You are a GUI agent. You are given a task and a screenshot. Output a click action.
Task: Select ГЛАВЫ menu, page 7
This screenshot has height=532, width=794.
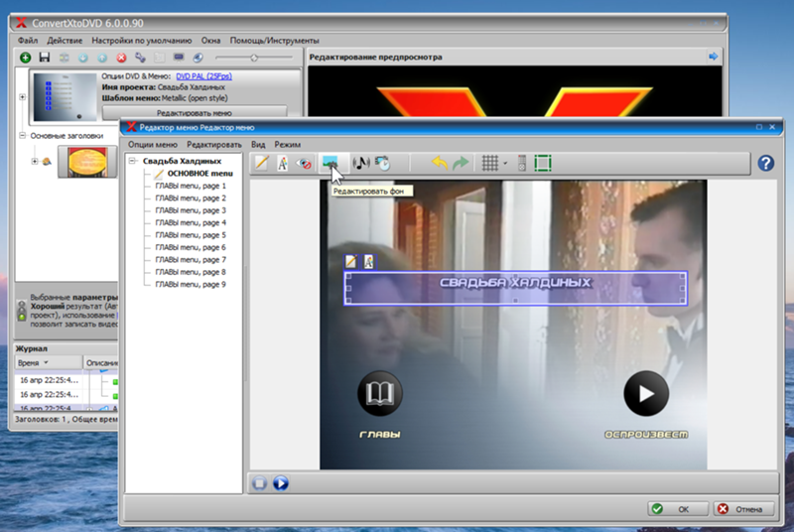tap(191, 260)
